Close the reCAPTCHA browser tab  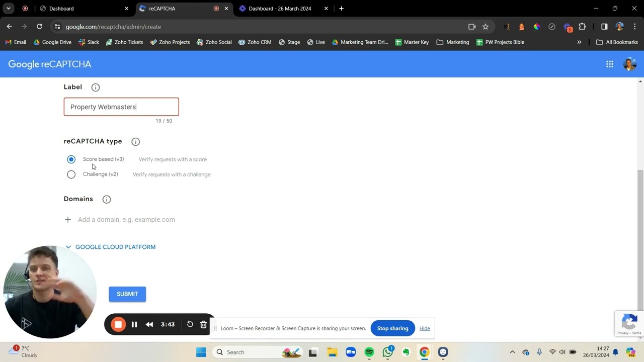[x=226, y=9]
